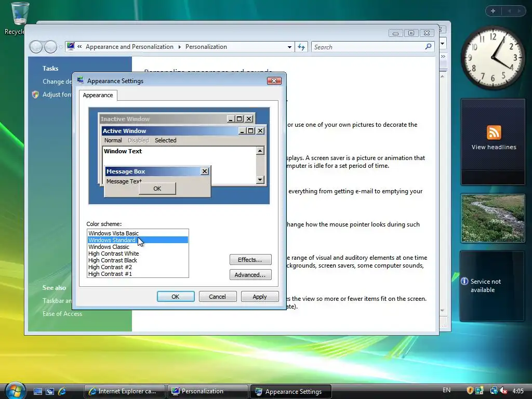This screenshot has width=532, height=399.
Task: Switch to Appearance Settings taskbar item
Action: 291,392
